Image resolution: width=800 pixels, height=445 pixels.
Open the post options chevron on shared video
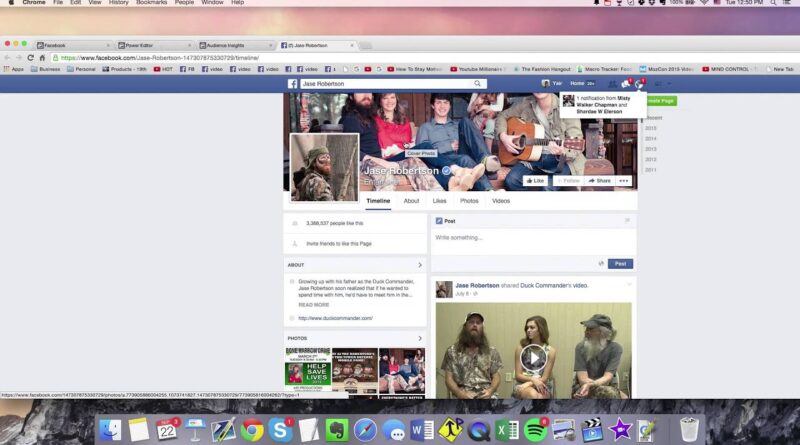point(629,285)
